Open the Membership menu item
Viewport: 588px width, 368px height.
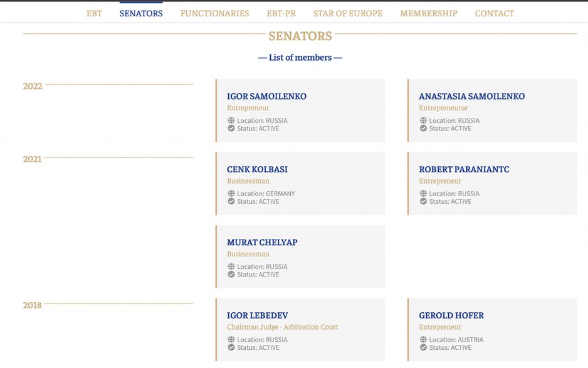(x=429, y=14)
